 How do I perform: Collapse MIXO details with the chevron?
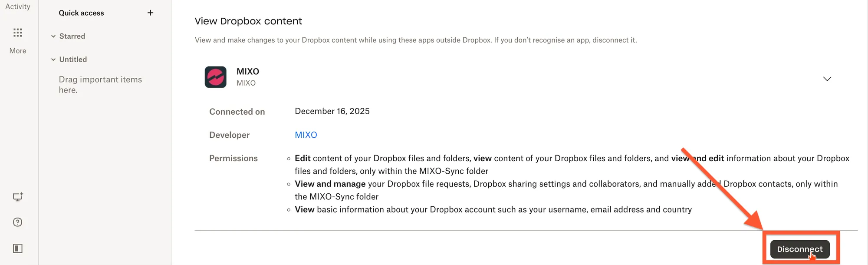(x=827, y=79)
